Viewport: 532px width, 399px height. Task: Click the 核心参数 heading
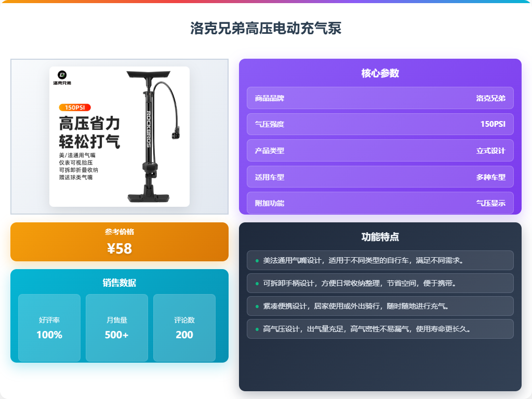pyautogui.click(x=380, y=73)
